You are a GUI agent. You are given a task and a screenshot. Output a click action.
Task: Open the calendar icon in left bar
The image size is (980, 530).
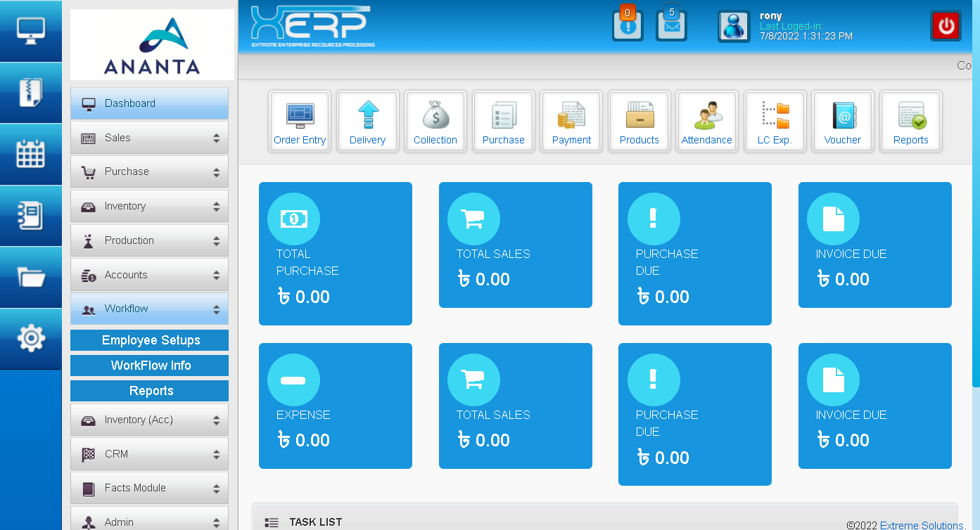point(31,154)
